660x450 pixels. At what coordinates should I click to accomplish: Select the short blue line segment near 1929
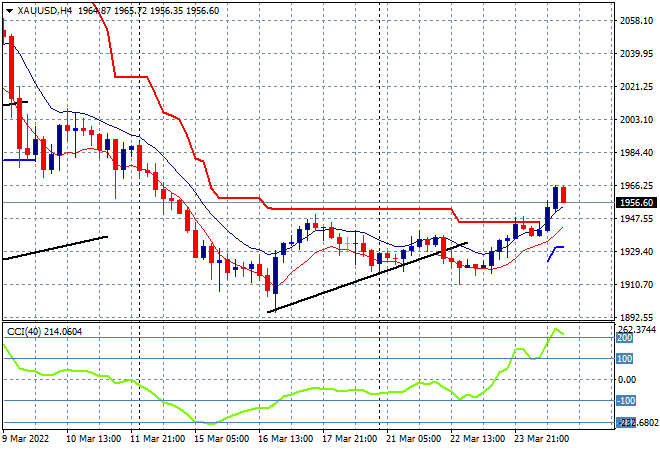(x=556, y=254)
